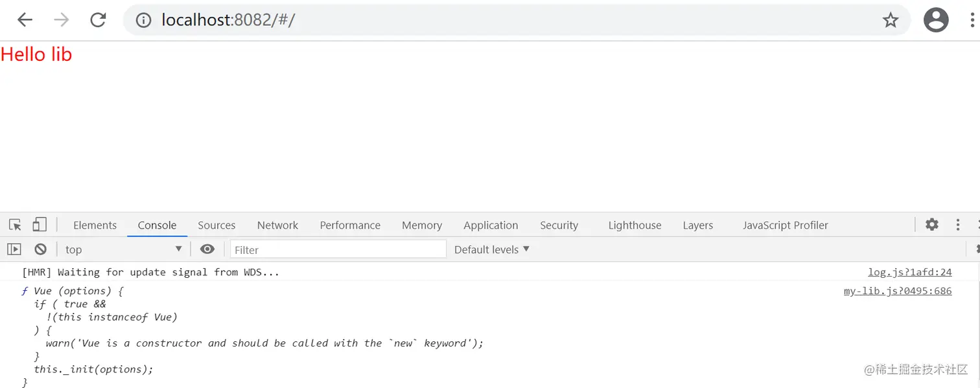980x388 pixels.
Task: Open the my-lib.js?0495:686 source link
Action: coord(897,291)
